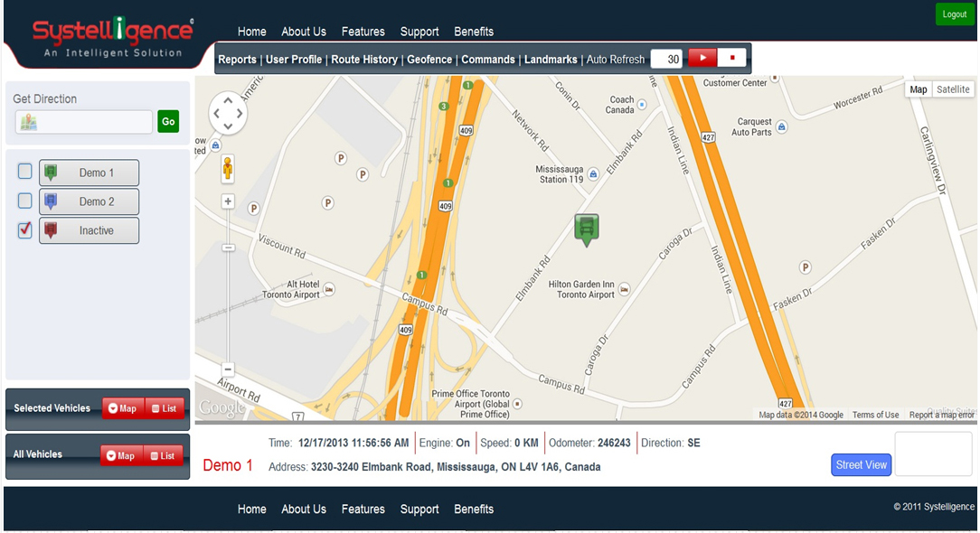Show Selected Vehicles as List

165,408
